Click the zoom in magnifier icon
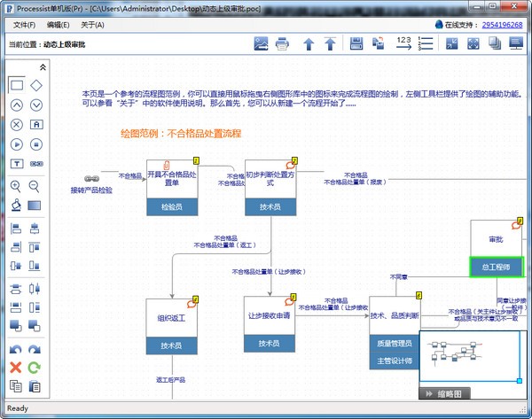This screenshot has height=419, width=532. point(16,186)
